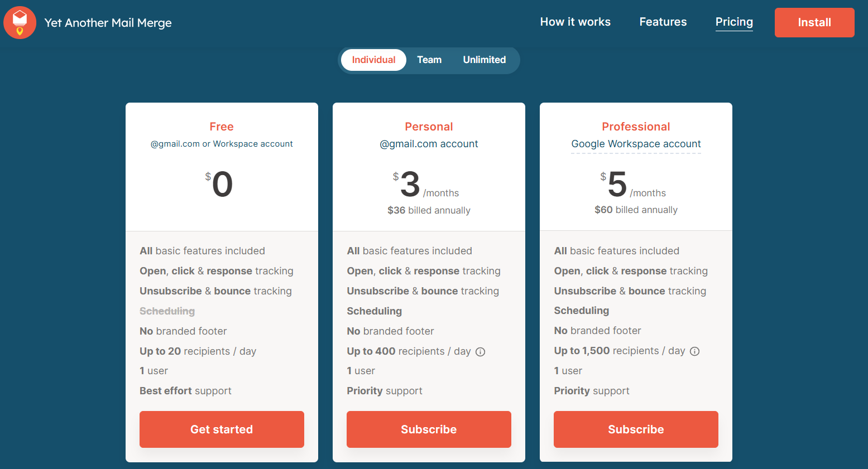The image size is (868, 469).
Task: Click '@gmail.com or Workspace account' text
Action: [x=222, y=144]
